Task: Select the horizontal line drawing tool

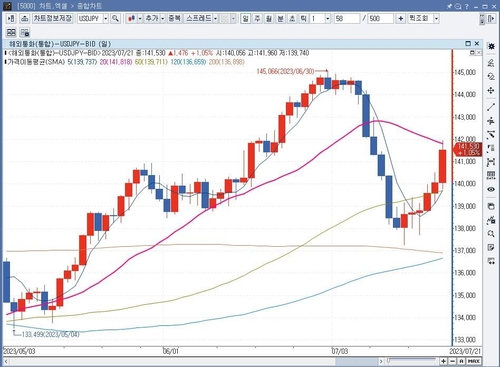Action: tap(491, 121)
